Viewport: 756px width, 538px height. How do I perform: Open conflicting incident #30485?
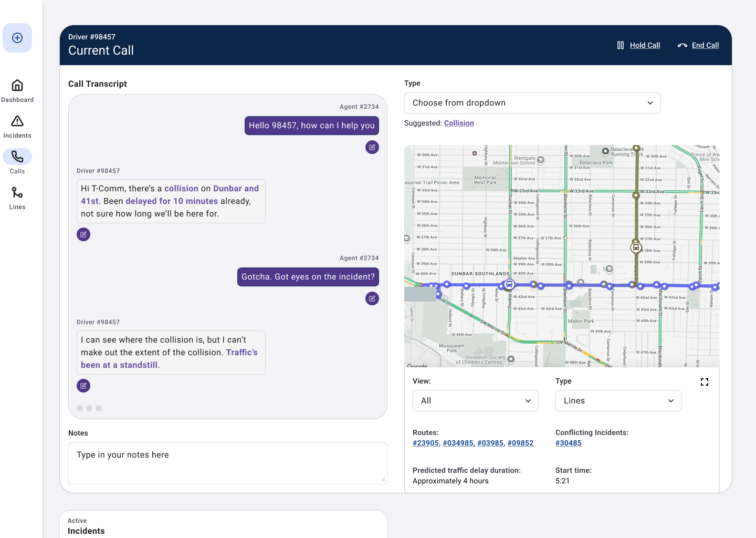point(569,443)
